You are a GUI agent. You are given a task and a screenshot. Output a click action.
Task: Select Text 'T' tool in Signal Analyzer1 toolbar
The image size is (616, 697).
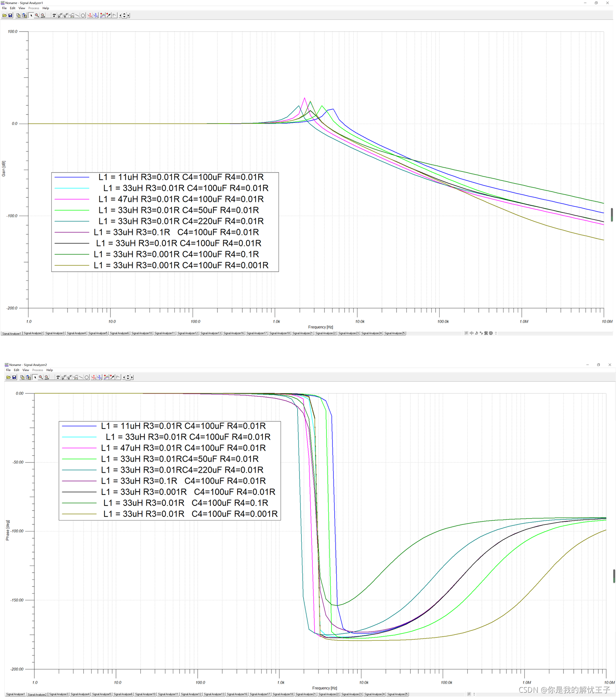[x=54, y=15]
